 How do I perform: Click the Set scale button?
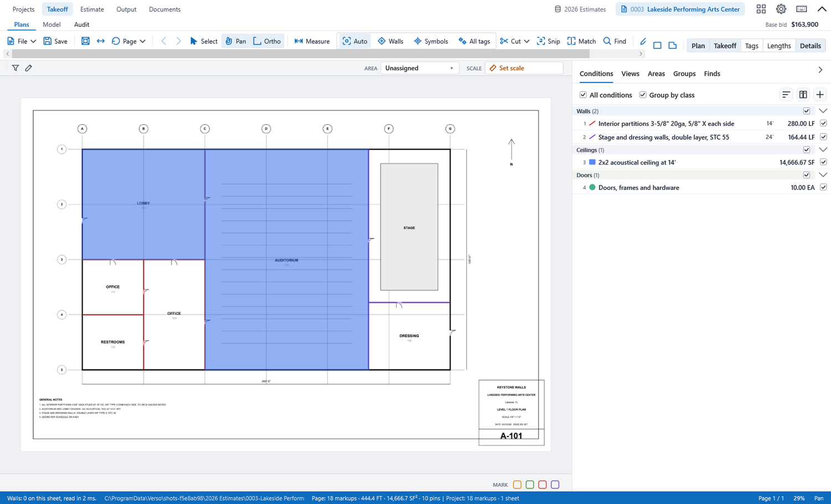click(x=524, y=68)
